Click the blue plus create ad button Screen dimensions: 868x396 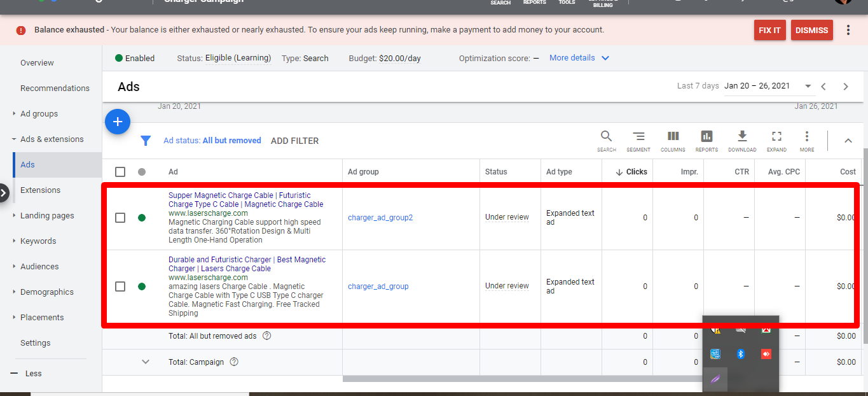click(x=118, y=122)
